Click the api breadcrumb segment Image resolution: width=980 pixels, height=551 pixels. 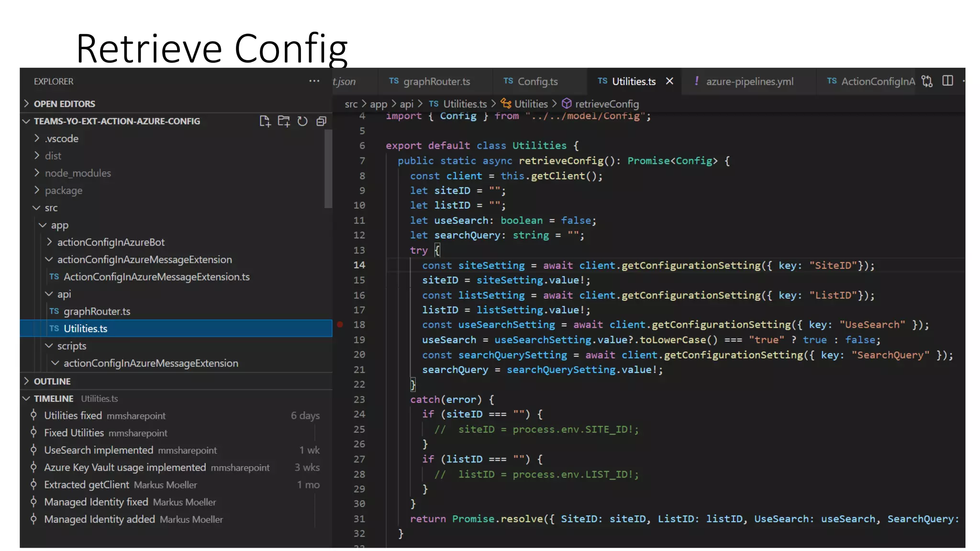click(x=407, y=104)
